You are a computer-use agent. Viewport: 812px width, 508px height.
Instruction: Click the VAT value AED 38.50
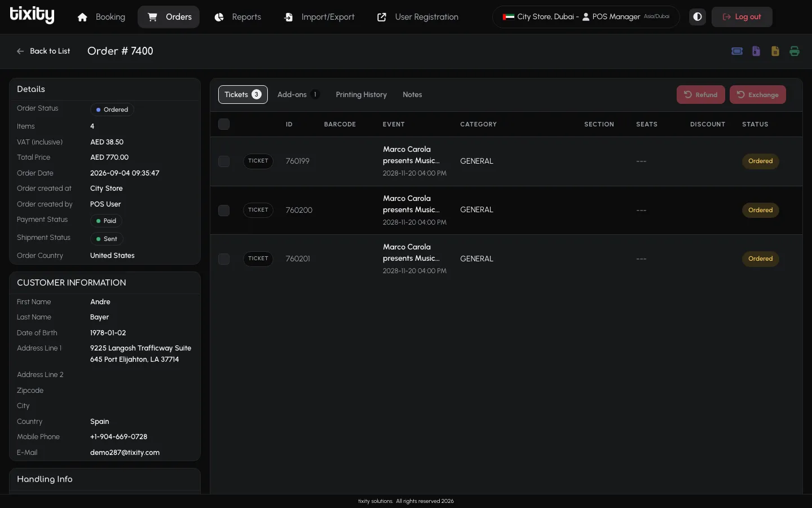107,142
